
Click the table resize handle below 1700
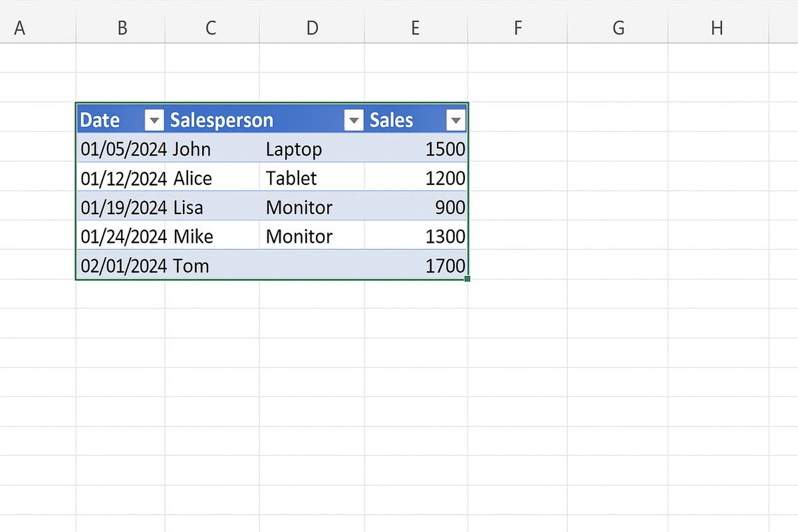click(467, 279)
